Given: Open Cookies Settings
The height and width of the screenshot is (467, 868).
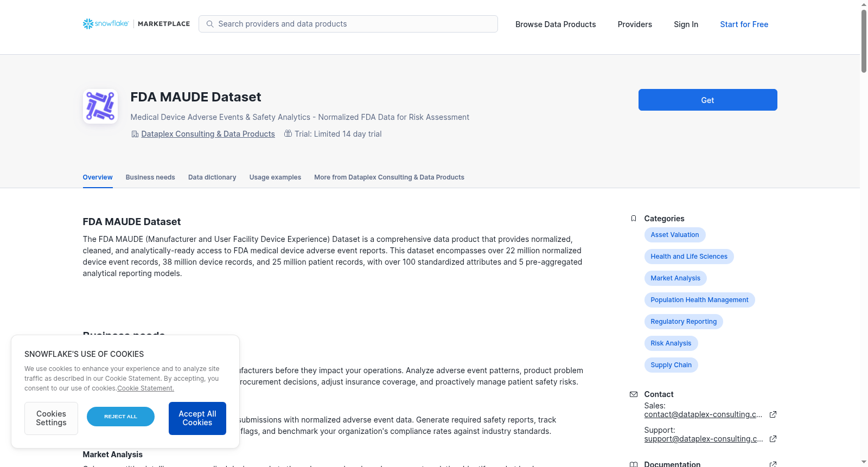Looking at the screenshot, I should click(x=51, y=418).
